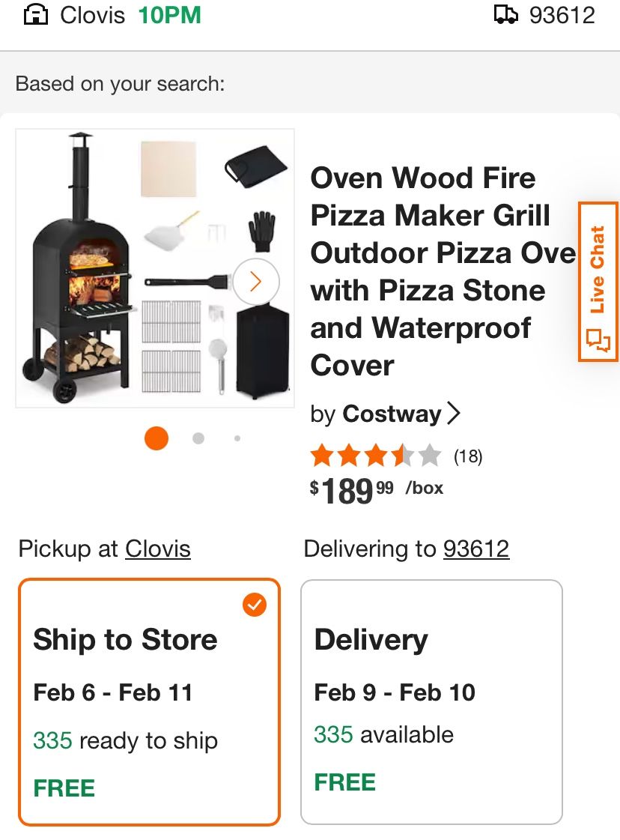Click the next image arrow
Viewport: 620px width, 840px height.
click(255, 282)
